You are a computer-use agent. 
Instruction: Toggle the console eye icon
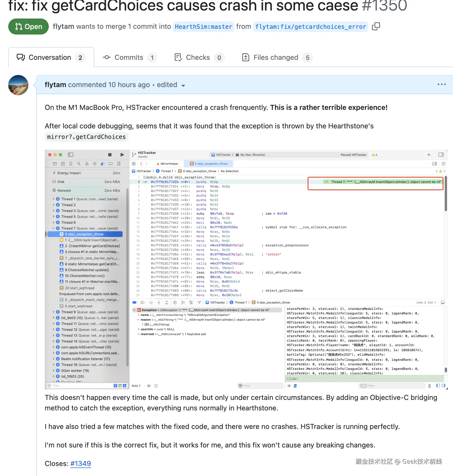coord(289,386)
